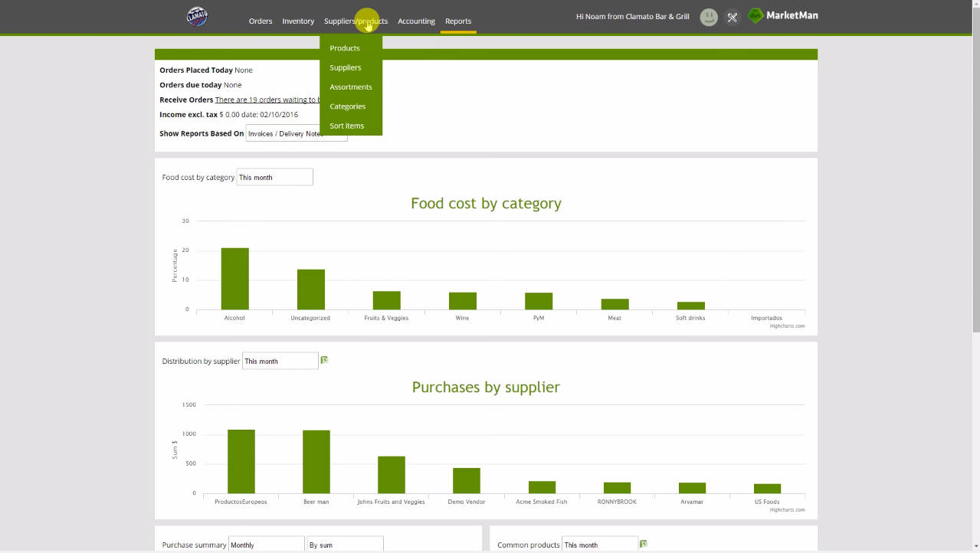
Task: Open the Accounting menu
Action: [416, 21]
